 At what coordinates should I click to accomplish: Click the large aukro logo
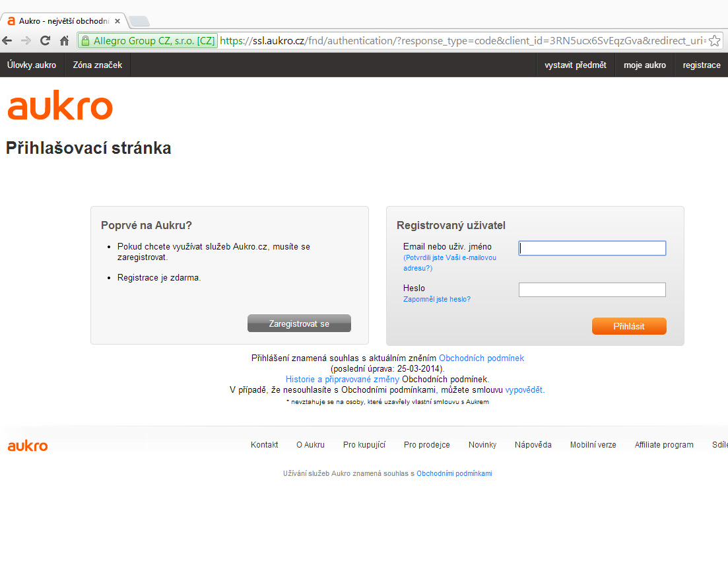tap(60, 105)
